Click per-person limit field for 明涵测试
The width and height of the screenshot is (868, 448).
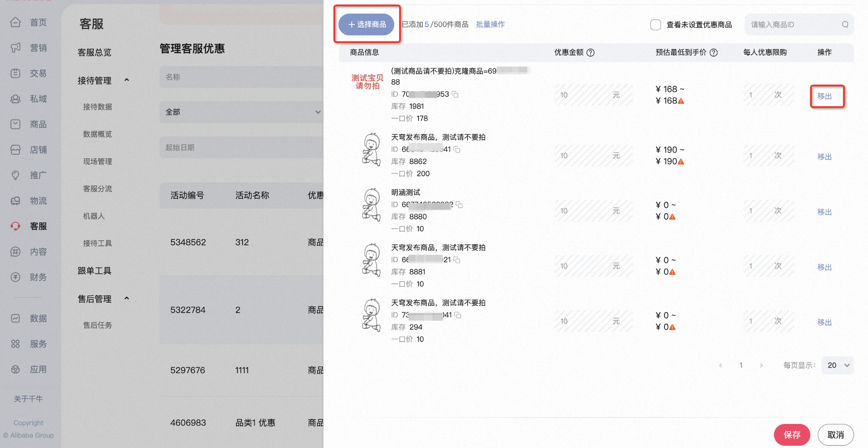769,211
